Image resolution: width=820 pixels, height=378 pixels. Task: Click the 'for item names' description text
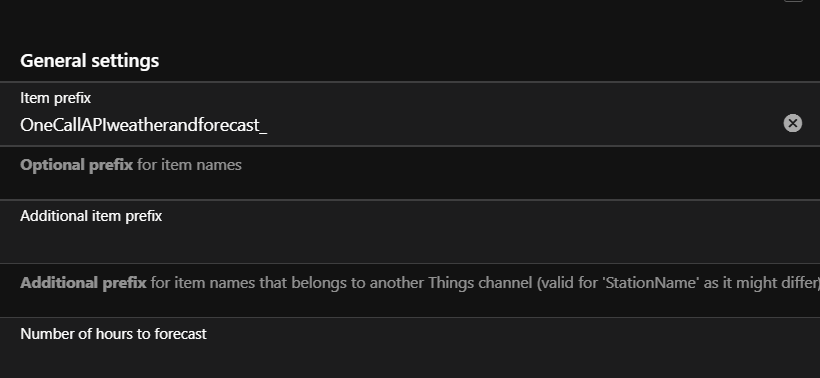tap(189, 165)
